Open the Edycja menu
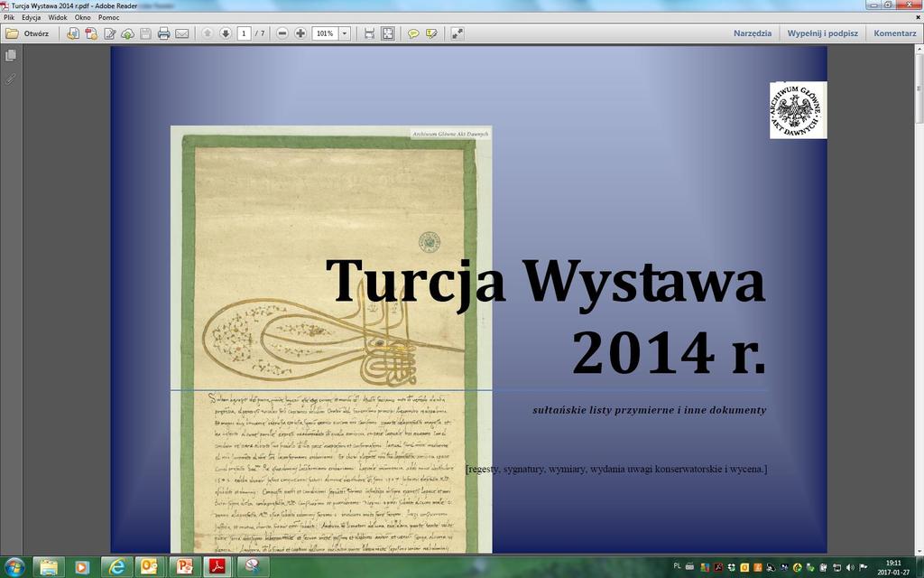The height and width of the screenshot is (578, 924). tap(32, 18)
